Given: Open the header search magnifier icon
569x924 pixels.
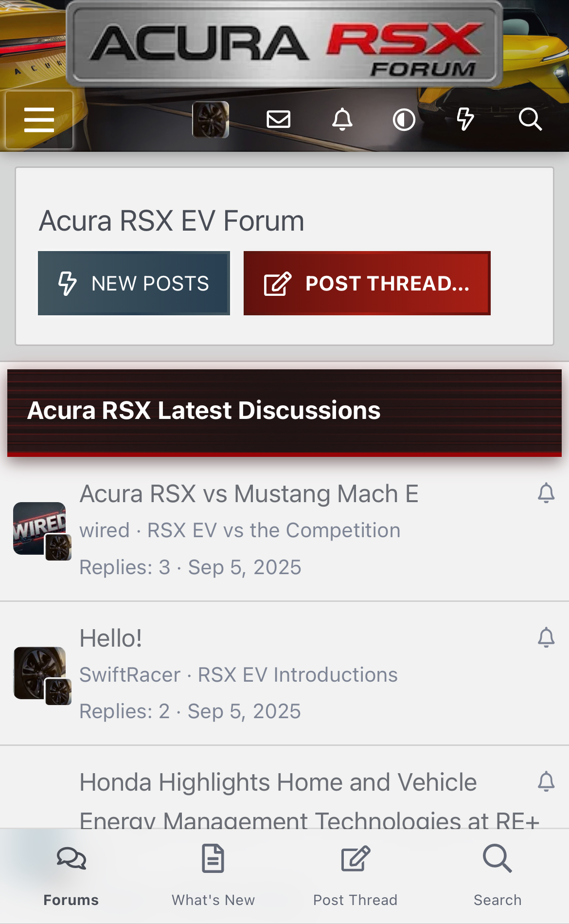Looking at the screenshot, I should click(530, 119).
